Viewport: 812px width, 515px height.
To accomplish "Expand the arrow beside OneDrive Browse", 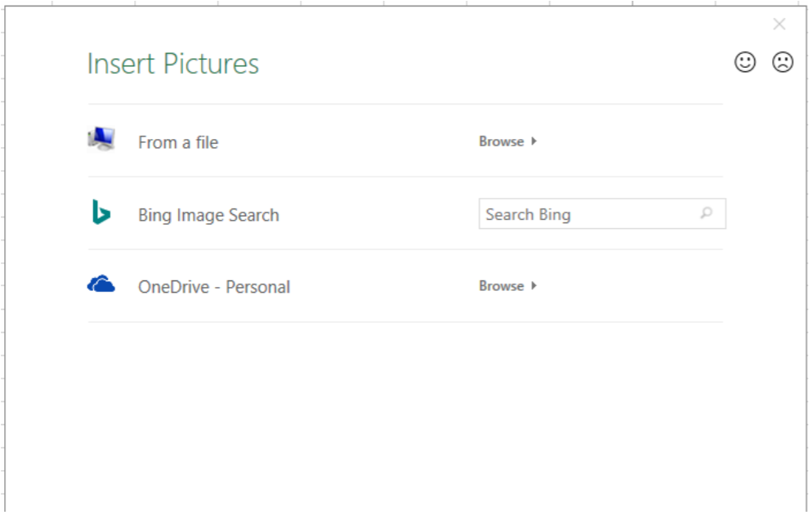I will (x=534, y=286).
